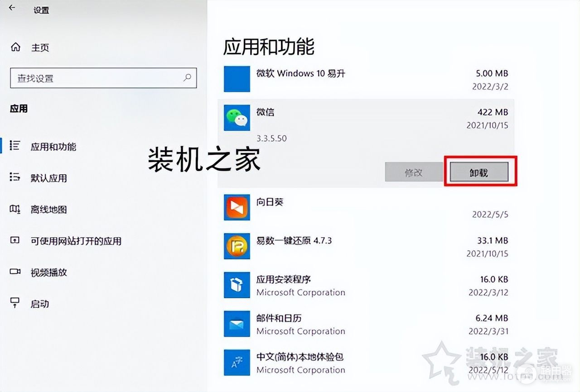Open 默认应用 settings page
The height and width of the screenshot is (392, 580).
coord(48,178)
